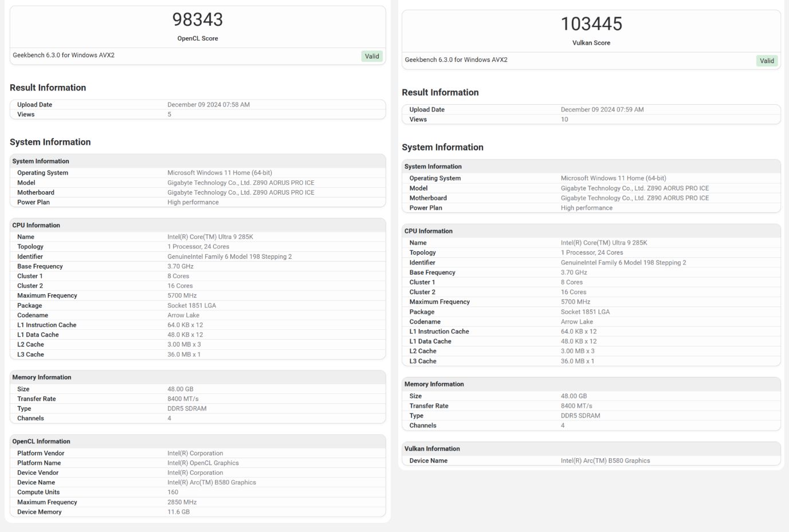Click the Compute Units value 160
The height and width of the screenshot is (532, 789).
(x=172, y=492)
